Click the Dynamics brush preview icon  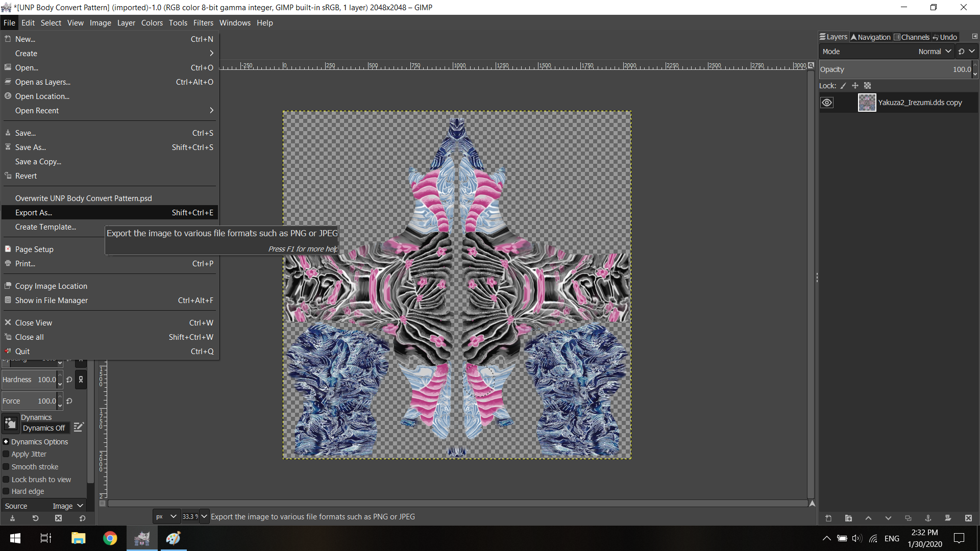tap(10, 423)
